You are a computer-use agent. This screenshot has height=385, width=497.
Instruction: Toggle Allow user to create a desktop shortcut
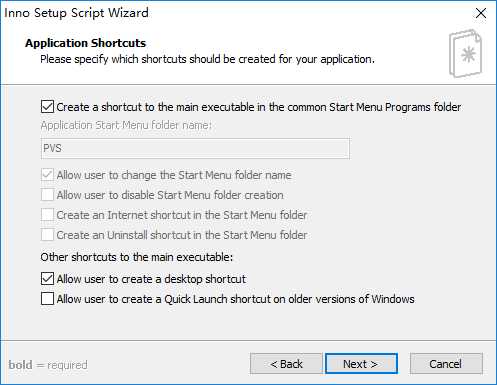47,279
